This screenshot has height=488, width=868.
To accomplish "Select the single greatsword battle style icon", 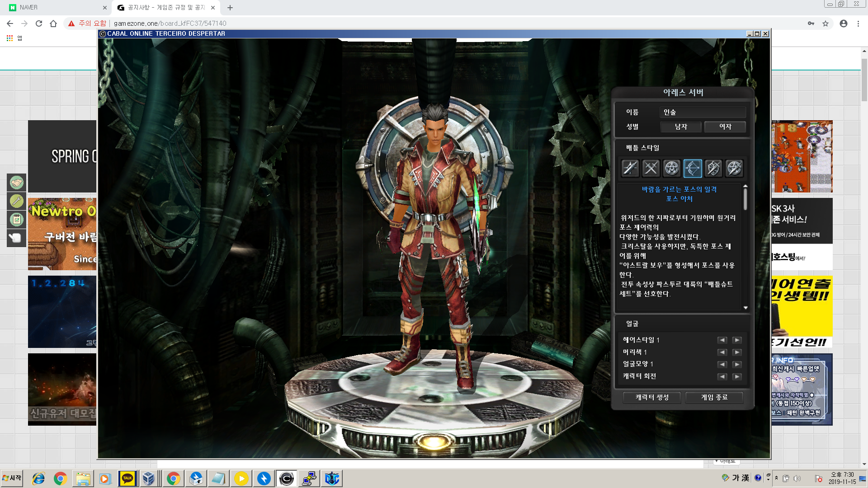I will tap(630, 168).
